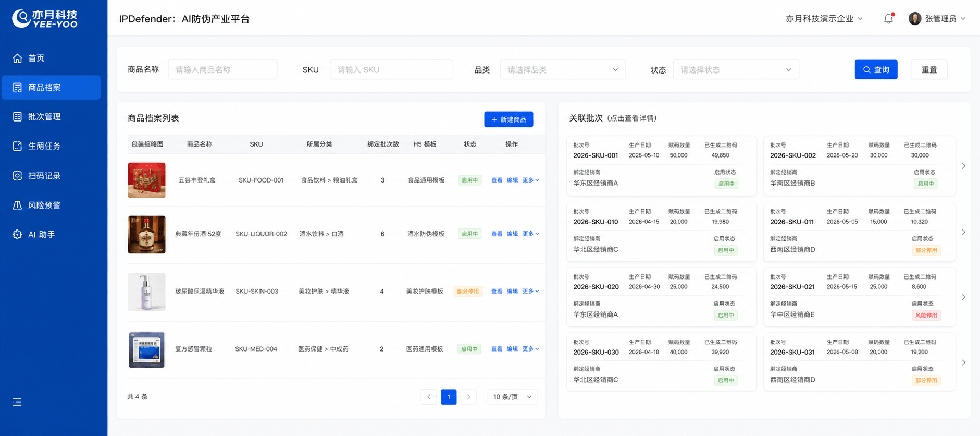Click the 风险停用 status tag
Viewport: 980px width, 436px height.
tap(926, 315)
